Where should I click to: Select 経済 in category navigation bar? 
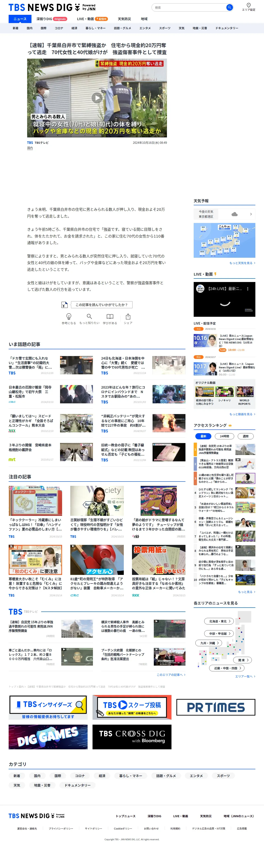click(74, 28)
